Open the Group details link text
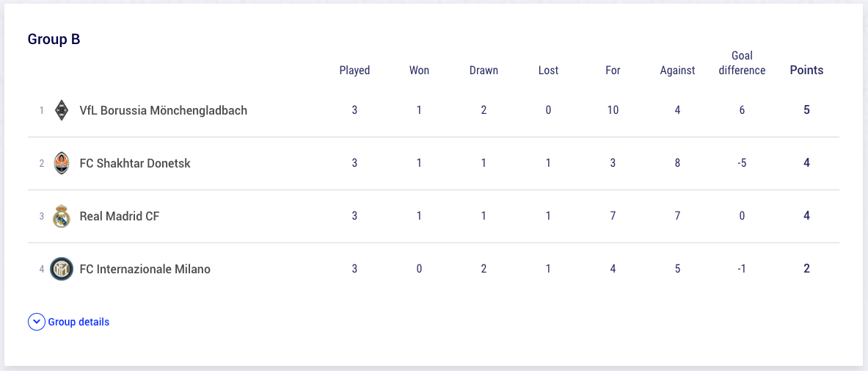This screenshot has width=868, height=371. click(79, 323)
